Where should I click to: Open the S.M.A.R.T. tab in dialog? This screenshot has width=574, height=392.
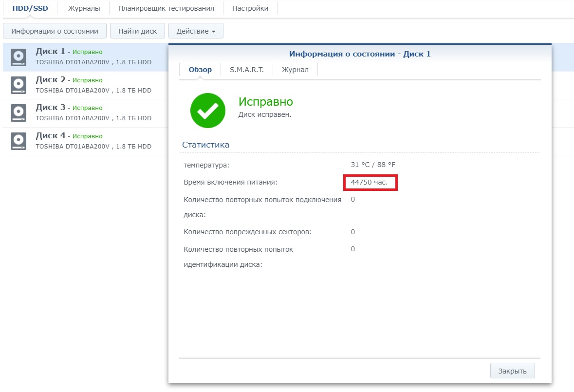246,70
